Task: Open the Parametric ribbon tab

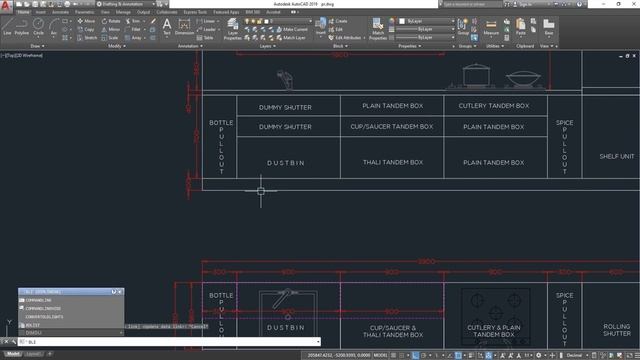Action: [x=84, y=12]
